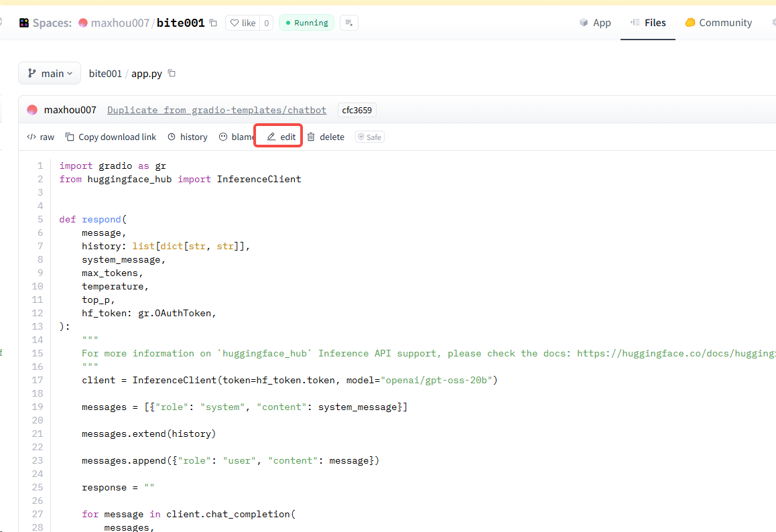This screenshot has width=776, height=532.
Task: View the raw file
Action: tap(41, 137)
